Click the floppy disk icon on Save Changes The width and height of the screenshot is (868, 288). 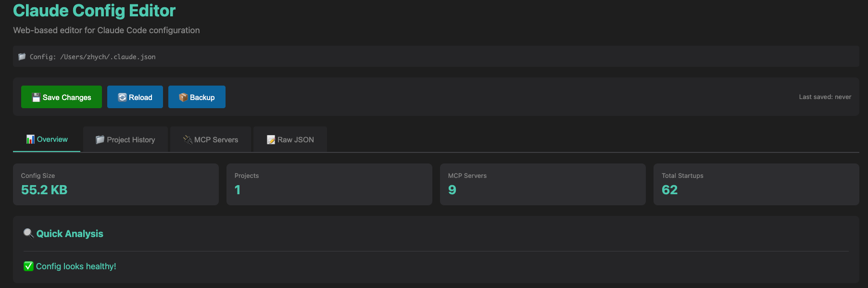click(36, 98)
